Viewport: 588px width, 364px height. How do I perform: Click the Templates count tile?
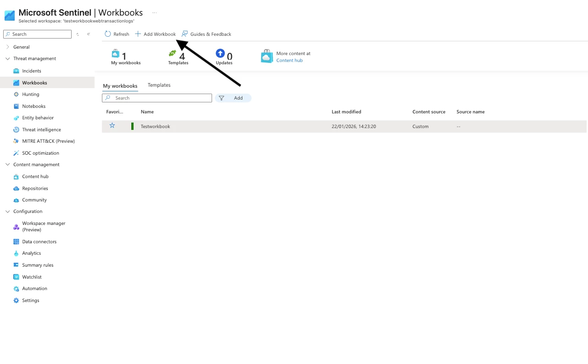click(178, 57)
